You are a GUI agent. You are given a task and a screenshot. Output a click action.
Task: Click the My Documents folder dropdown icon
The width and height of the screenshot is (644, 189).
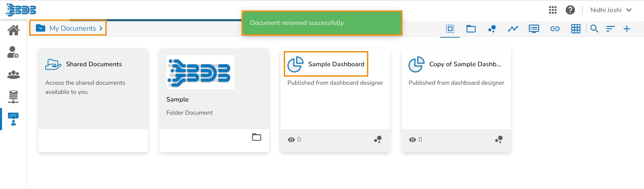41,28
